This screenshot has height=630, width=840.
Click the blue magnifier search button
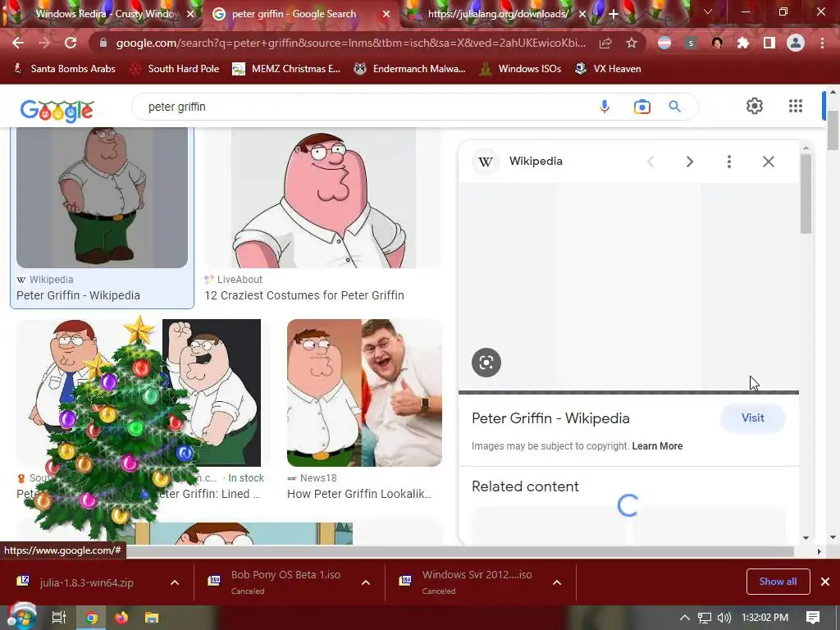click(674, 107)
